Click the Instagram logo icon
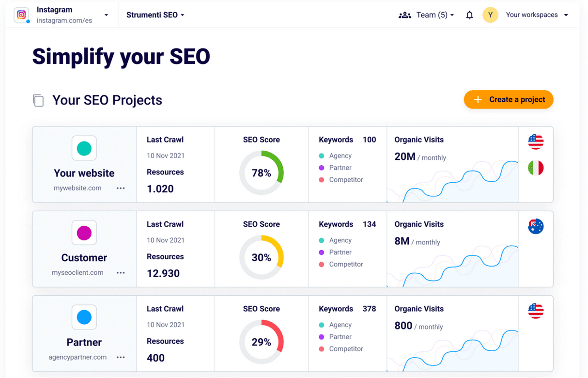Image resolution: width=588 pixels, height=378 pixels. click(x=21, y=15)
